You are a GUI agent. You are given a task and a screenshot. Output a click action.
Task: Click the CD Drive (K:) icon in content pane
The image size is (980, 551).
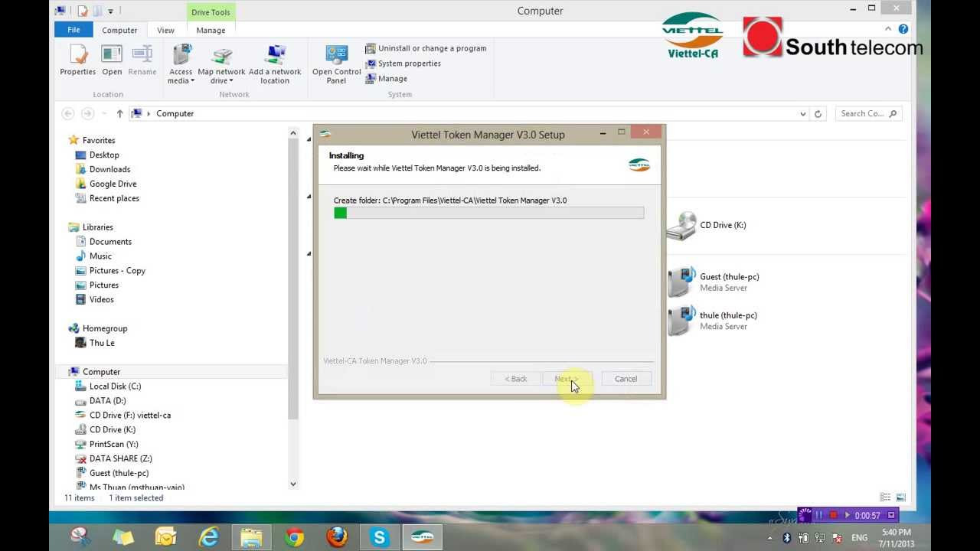(x=681, y=226)
